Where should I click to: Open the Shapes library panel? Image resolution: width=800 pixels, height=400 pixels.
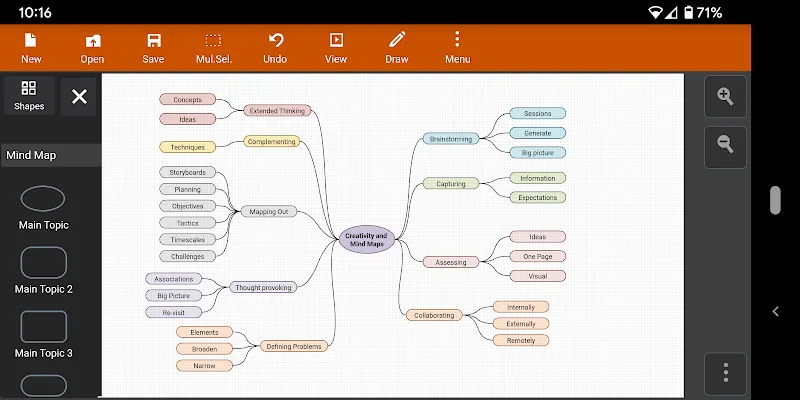tap(29, 96)
